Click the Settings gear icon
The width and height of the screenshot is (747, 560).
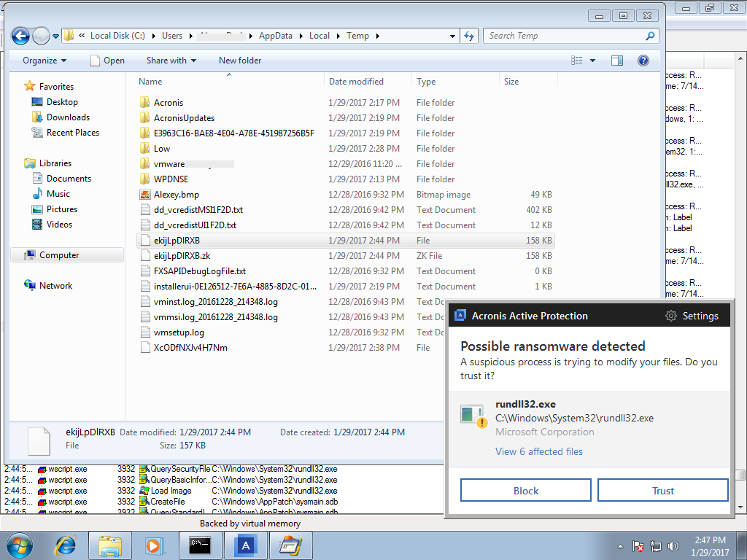point(671,316)
